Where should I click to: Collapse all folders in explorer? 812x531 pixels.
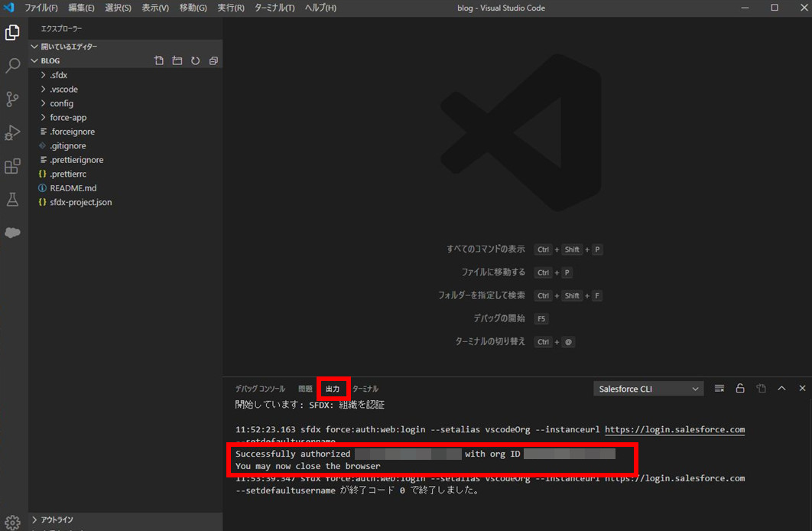pos(213,60)
